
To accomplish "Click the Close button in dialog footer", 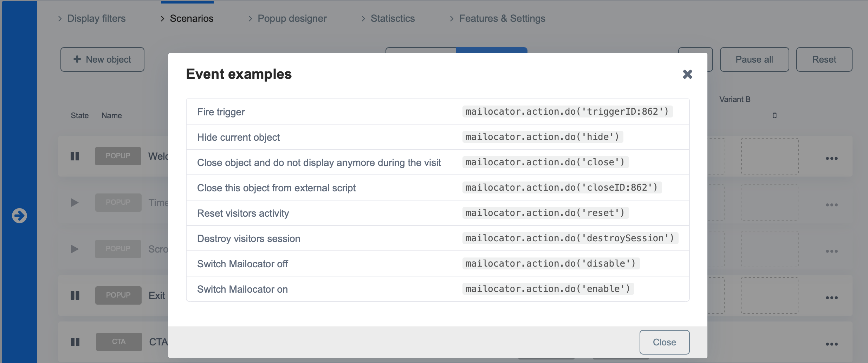I will click(664, 342).
